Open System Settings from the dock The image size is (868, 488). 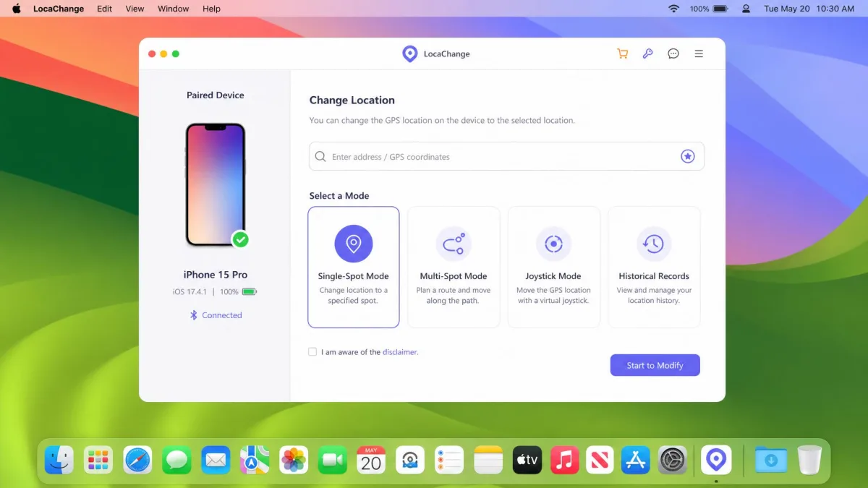(673, 460)
